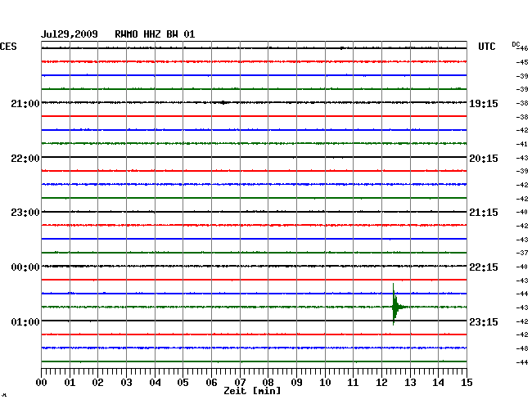Click the DC value "-46"
Image resolution: width=532 pixels, height=404 pixels.
point(522,48)
